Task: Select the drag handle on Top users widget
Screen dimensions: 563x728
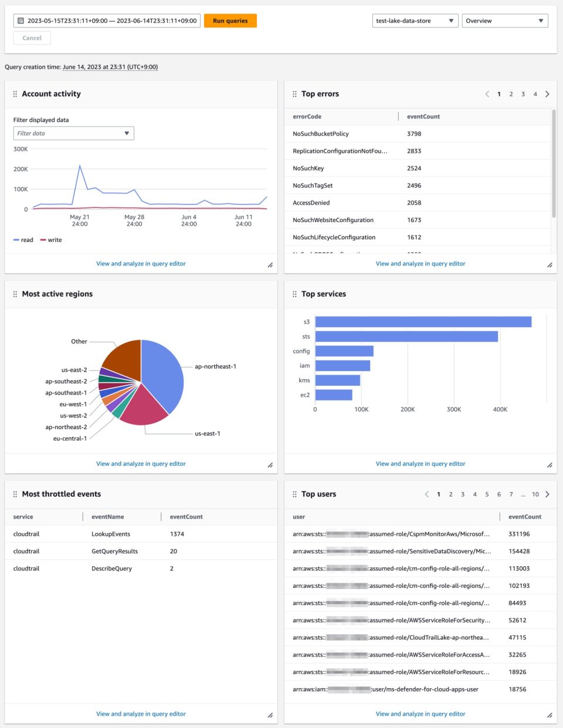Action: pos(294,494)
